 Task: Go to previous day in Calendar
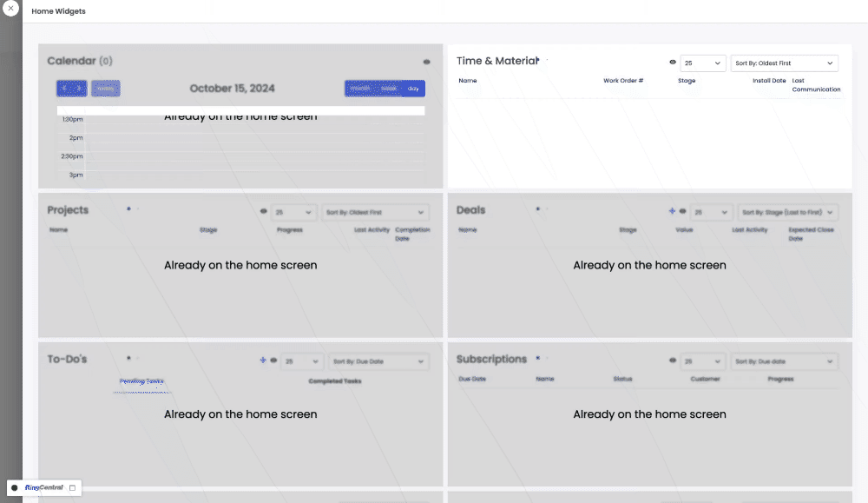coord(65,89)
